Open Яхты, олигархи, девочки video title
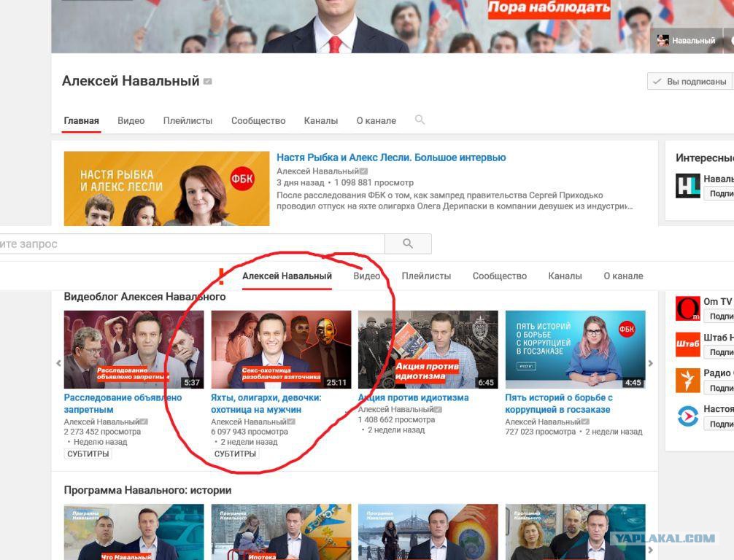The image size is (734, 560). (x=266, y=403)
